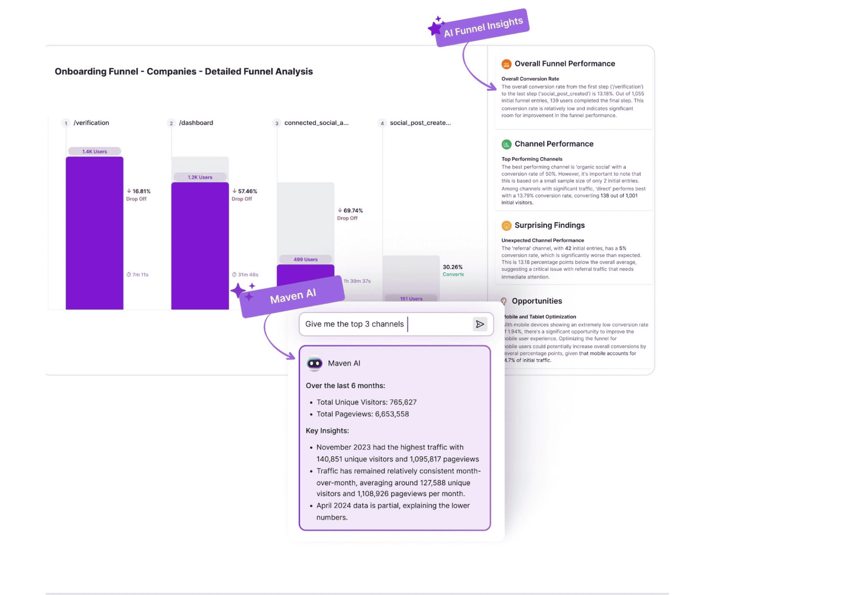Select the purple /verification funnel bar
This screenshot has width=868, height=595.
point(94,233)
